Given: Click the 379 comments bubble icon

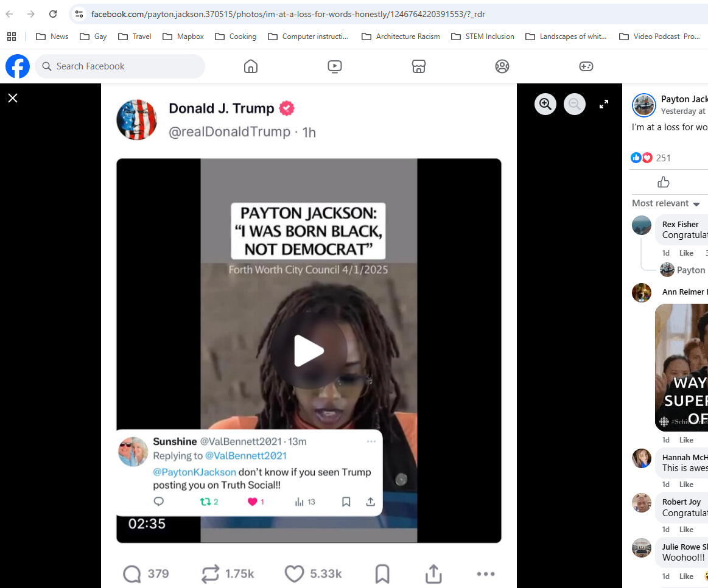Looking at the screenshot, I should (132, 574).
